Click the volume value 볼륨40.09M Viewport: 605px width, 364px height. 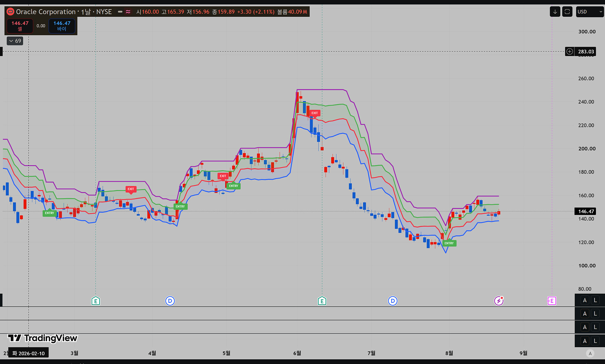292,12
